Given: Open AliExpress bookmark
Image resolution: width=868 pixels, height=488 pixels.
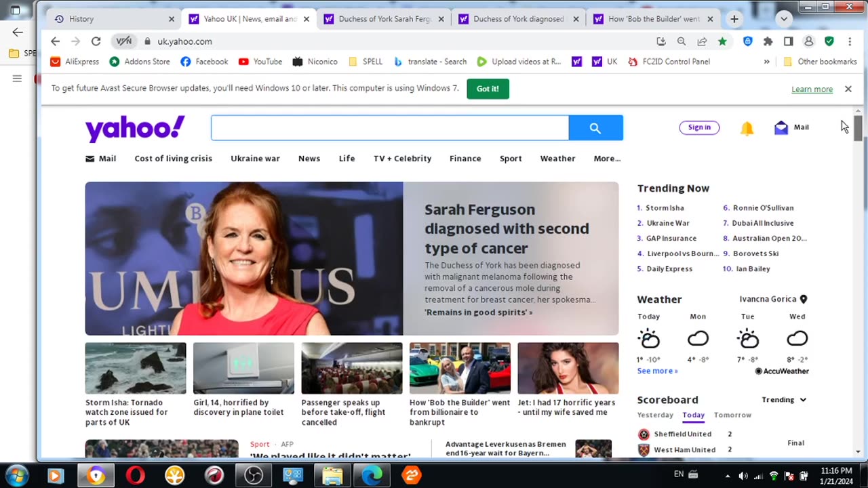Looking at the screenshot, I should point(75,62).
